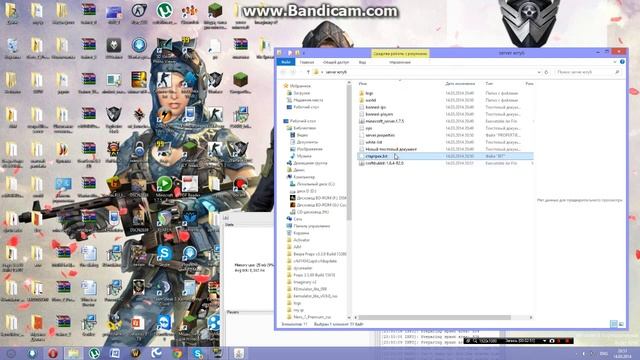Open the Skype desktop shortcut
640x360 pixels.
point(164,256)
